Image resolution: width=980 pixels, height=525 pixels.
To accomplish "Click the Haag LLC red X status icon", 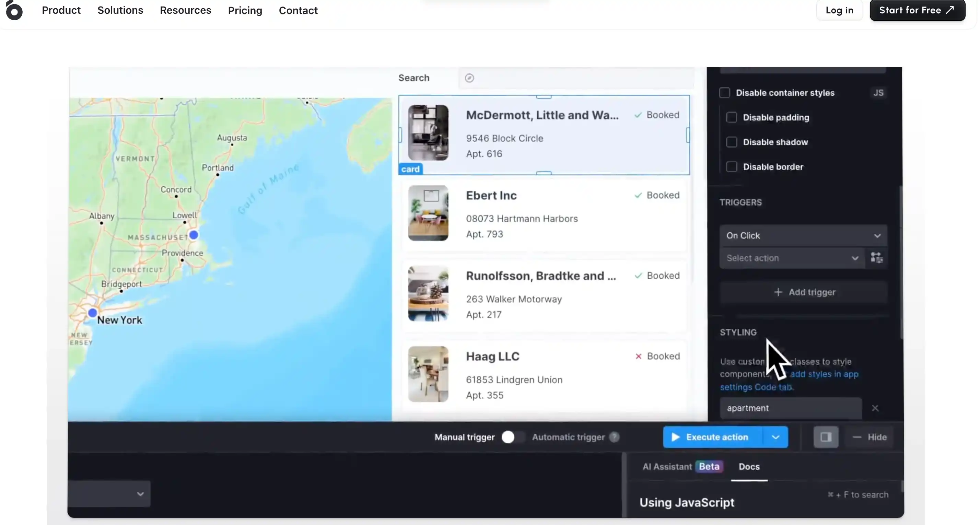I will coord(638,356).
